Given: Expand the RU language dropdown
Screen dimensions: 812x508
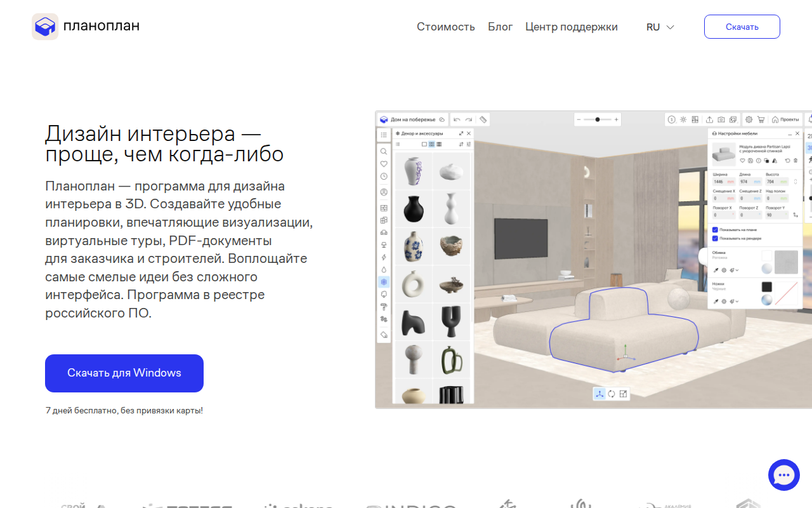Looking at the screenshot, I should [660, 27].
